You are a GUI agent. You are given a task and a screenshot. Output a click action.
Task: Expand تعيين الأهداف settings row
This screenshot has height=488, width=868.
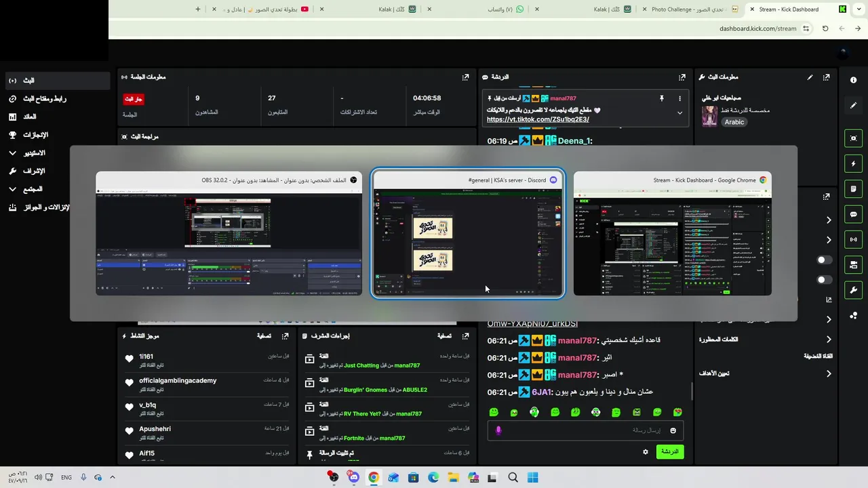pos(765,373)
